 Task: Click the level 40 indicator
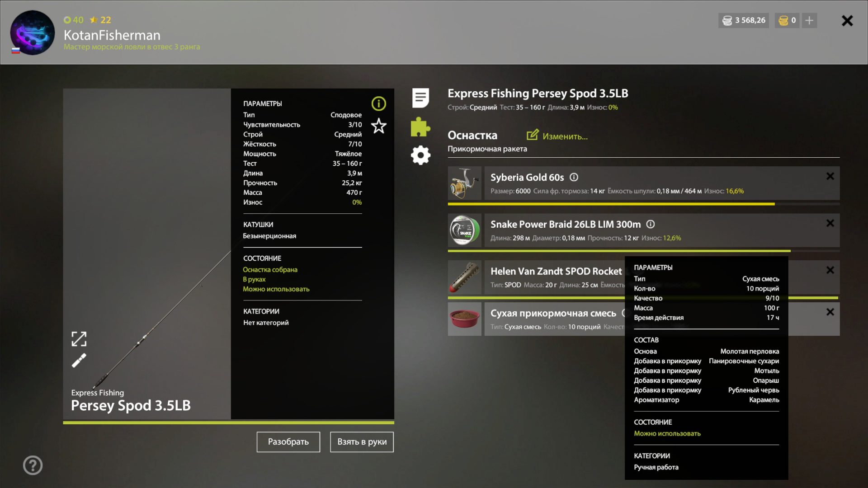[x=74, y=20]
